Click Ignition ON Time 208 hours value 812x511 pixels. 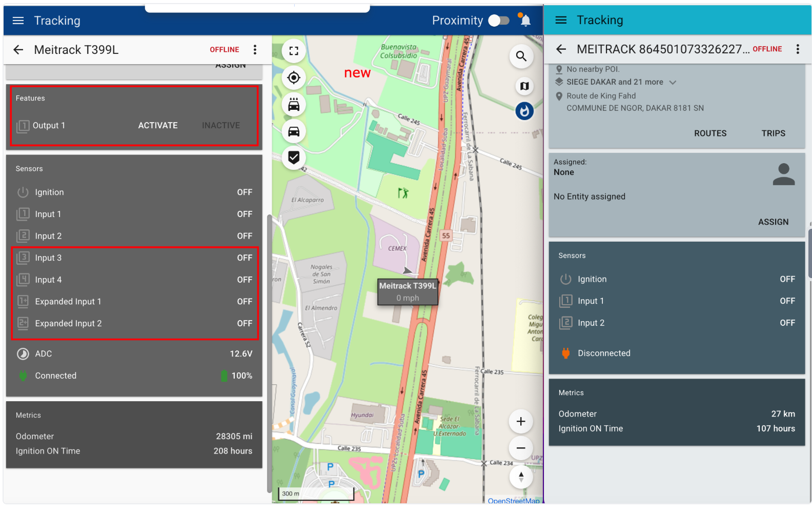pos(233,451)
